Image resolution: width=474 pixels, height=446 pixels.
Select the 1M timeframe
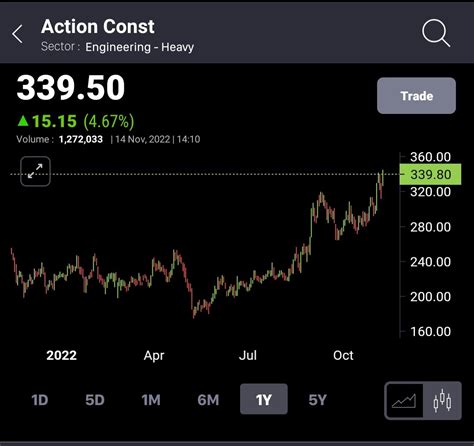151,400
